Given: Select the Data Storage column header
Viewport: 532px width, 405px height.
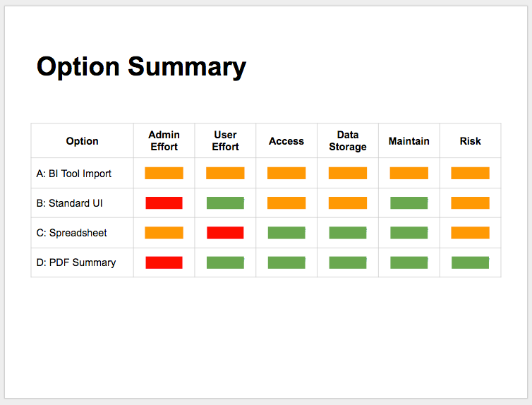Looking at the screenshot, I should point(348,141).
